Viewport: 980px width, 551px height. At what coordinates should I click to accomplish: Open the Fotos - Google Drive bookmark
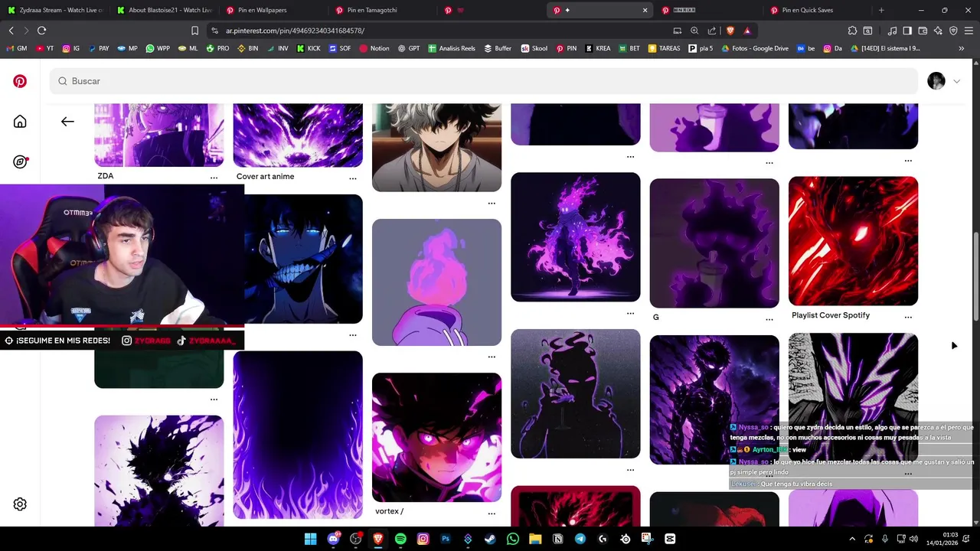point(754,48)
